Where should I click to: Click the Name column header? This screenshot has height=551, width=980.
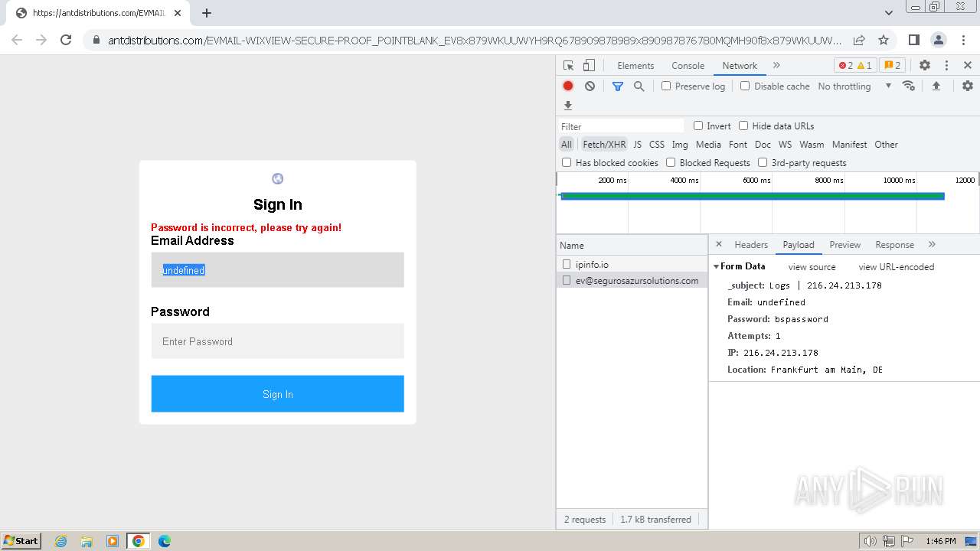click(x=632, y=245)
